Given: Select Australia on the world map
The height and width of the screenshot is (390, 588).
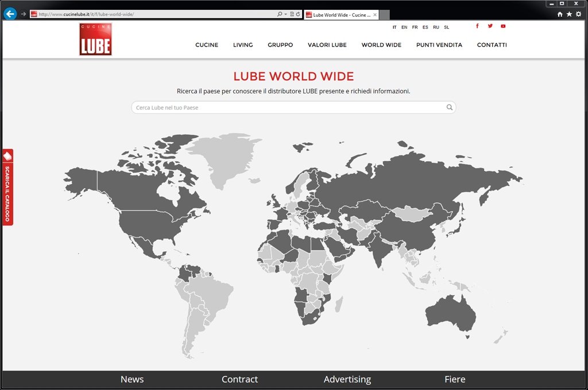Looking at the screenshot, I should 450,313.
